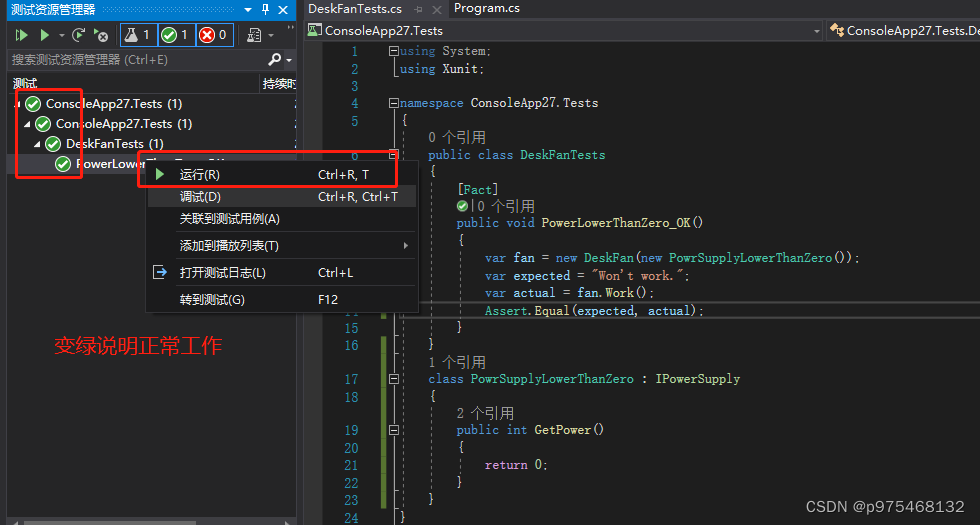Click the class icon beside ConsoleApp27.Tests.De combo

click(836, 30)
